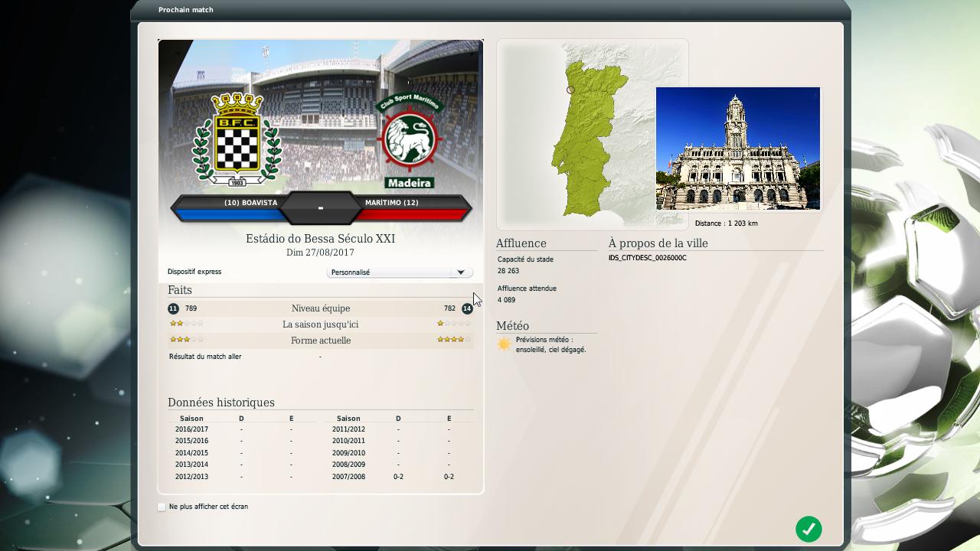Viewport: 980px width, 551px height.
Task: Click Marítimo current form stars
Action: click(454, 340)
